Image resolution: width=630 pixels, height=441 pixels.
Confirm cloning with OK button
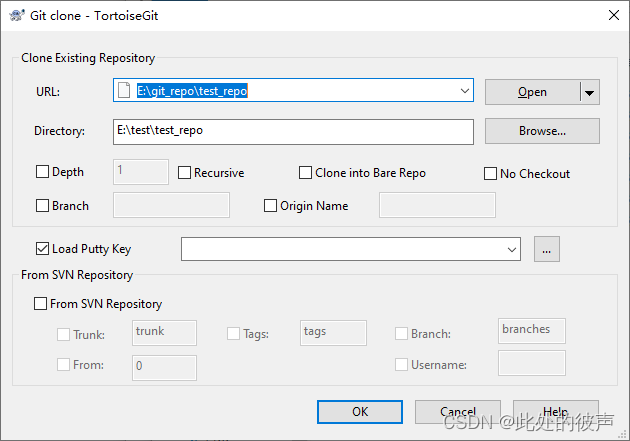click(x=360, y=411)
